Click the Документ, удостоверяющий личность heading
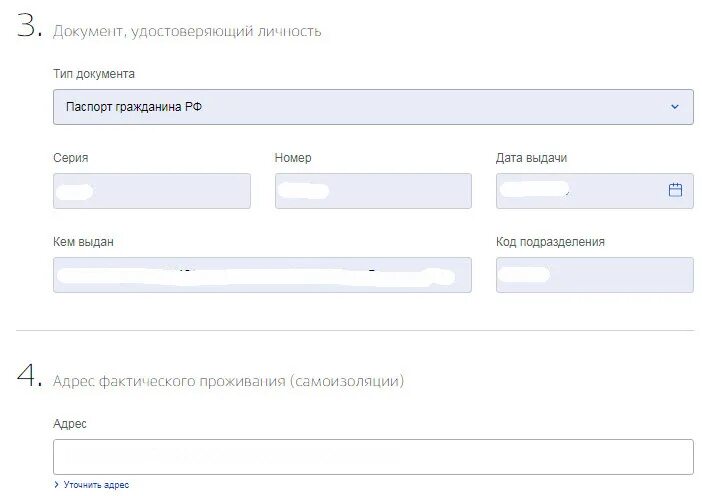Image resolution: width=702 pixels, height=496 pixels. [x=187, y=31]
